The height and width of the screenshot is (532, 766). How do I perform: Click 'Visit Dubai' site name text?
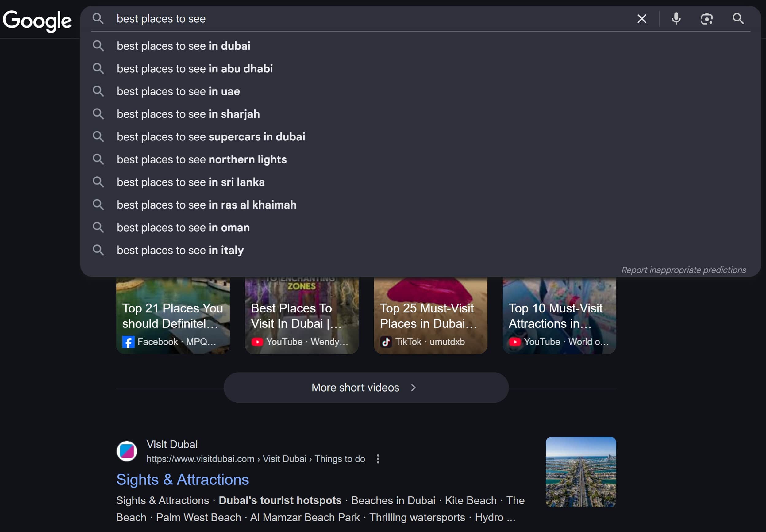coord(172,444)
